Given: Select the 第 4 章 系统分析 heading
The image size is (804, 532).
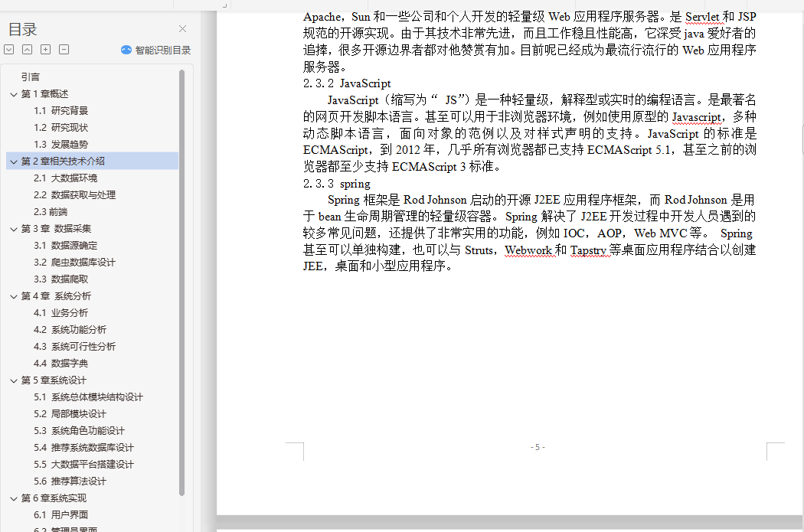Looking at the screenshot, I should 57,295.
